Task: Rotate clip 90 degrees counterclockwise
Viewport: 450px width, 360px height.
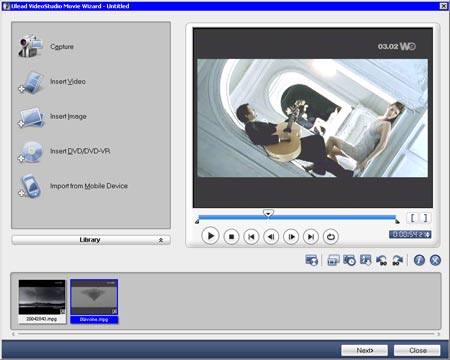Action: click(x=382, y=260)
